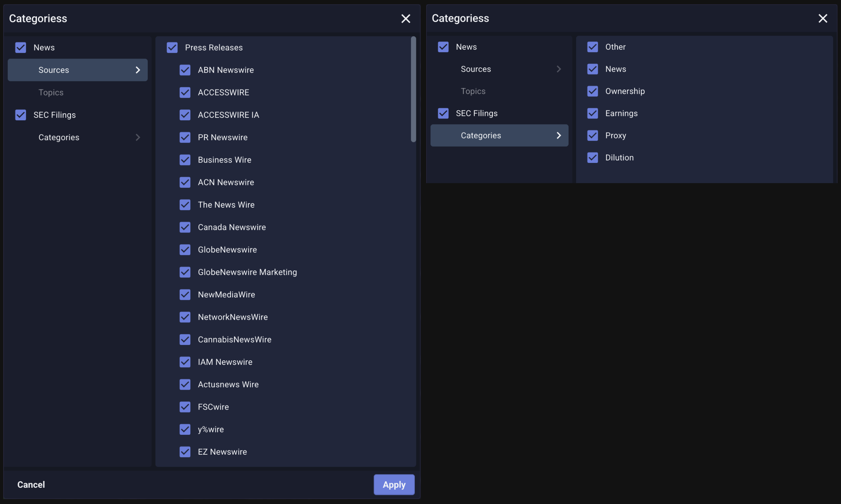Screen dimensions: 841x504
Task: Expand Categories chevron in left dialog
Action: (138, 137)
